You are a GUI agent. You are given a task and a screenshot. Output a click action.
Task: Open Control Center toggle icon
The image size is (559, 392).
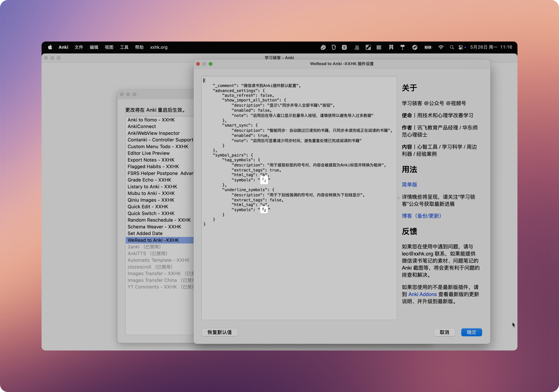(x=461, y=47)
